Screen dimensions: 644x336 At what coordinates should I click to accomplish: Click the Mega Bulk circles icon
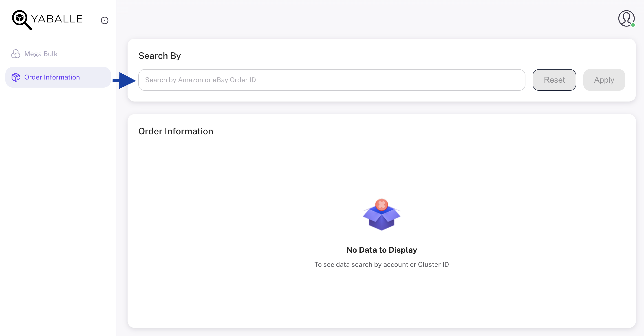click(x=16, y=54)
